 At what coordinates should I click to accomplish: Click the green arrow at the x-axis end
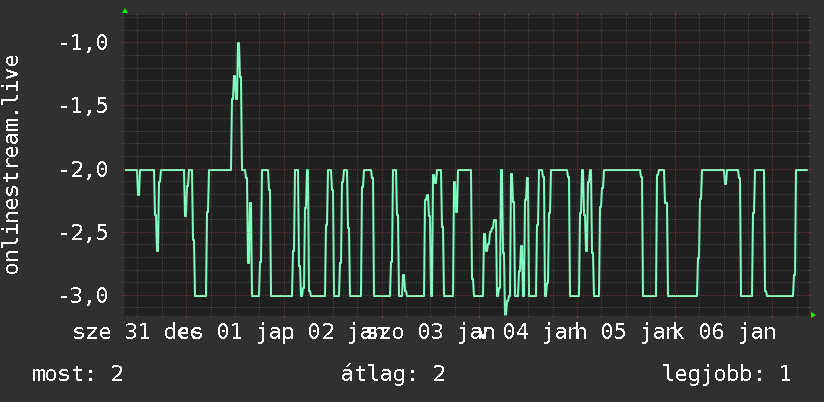click(813, 315)
